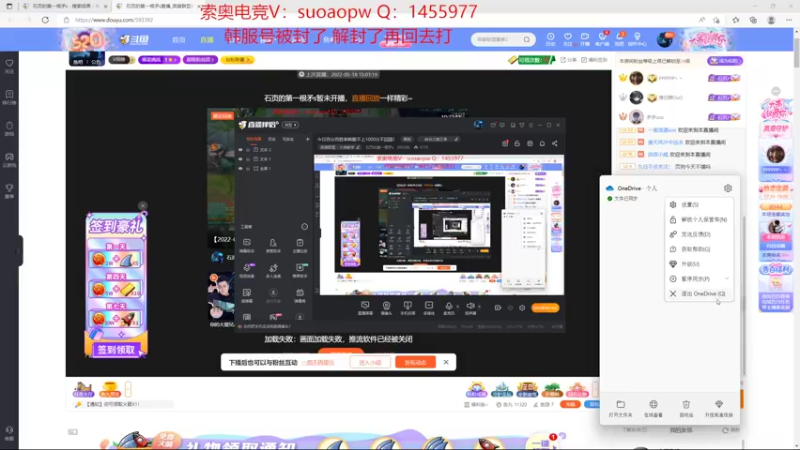Open folder via 打开文件夹 in OneDrive
The width and height of the screenshot is (800, 450).
point(620,409)
